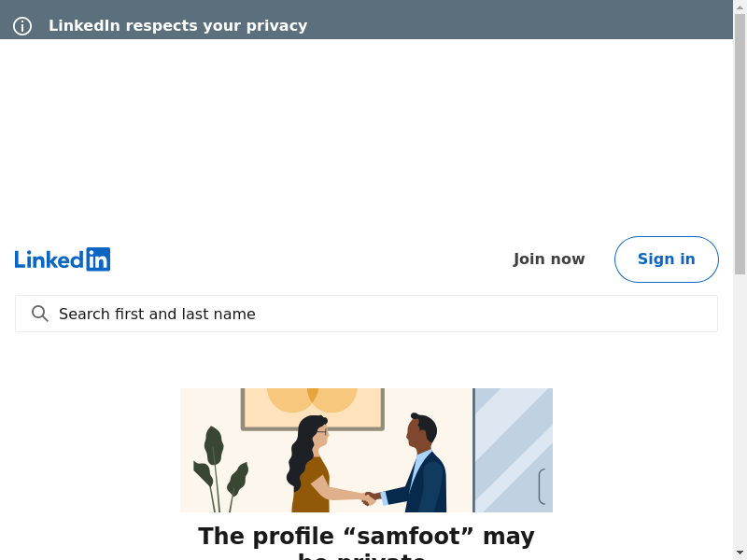Click the scrollbar down arrow
Screen dimensions: 747x560
pos(740,553)
